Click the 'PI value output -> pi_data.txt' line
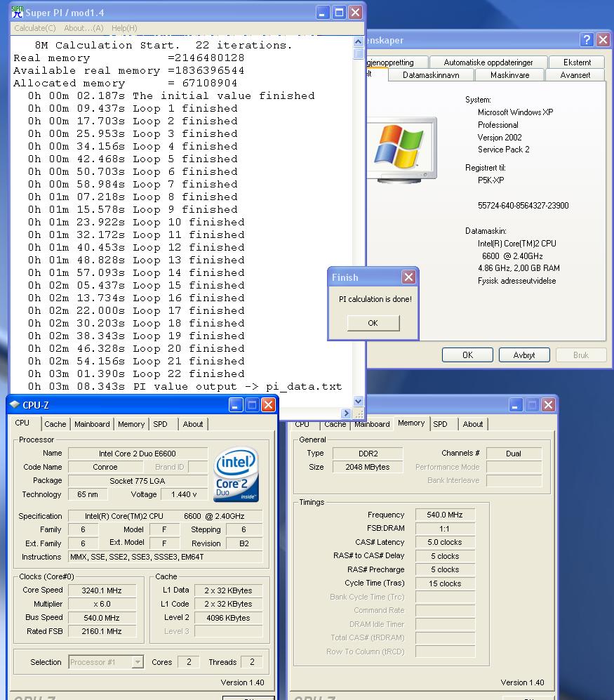 click(185, 387)
